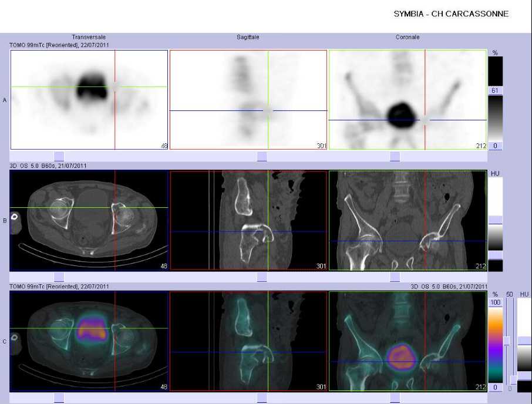The height and width of the screenshot is (404, 532).
Task: Click the '3D OS 5.0 B60s' label at right of row C
Action: (449, 287)
